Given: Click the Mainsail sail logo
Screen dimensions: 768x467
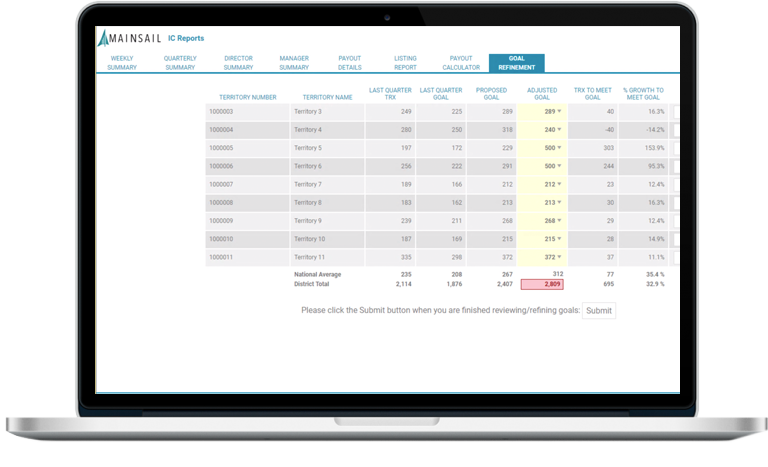Looking at the screenshot, I should tap(104, 39).
